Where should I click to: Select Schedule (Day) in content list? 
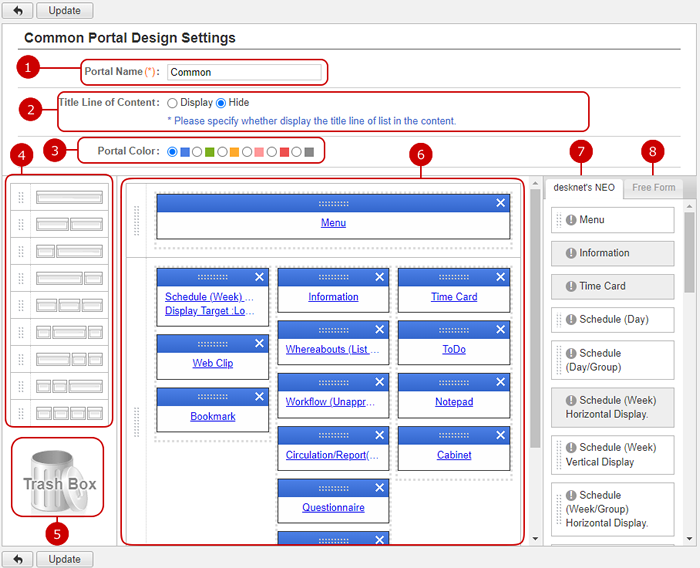(x=612, y=320)
